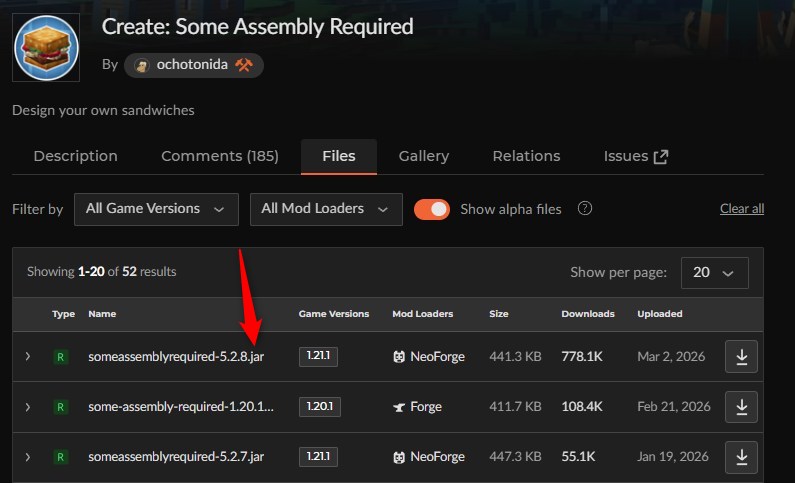Viewport: 795px width, 483px height.
Task: Go to the Relations tab
Action: click(x=526, y=156)
